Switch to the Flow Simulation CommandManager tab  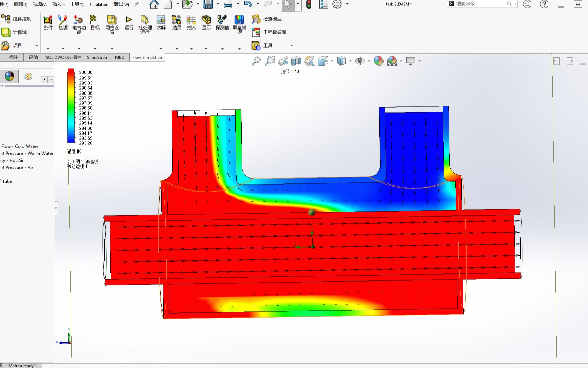point(147,57)
